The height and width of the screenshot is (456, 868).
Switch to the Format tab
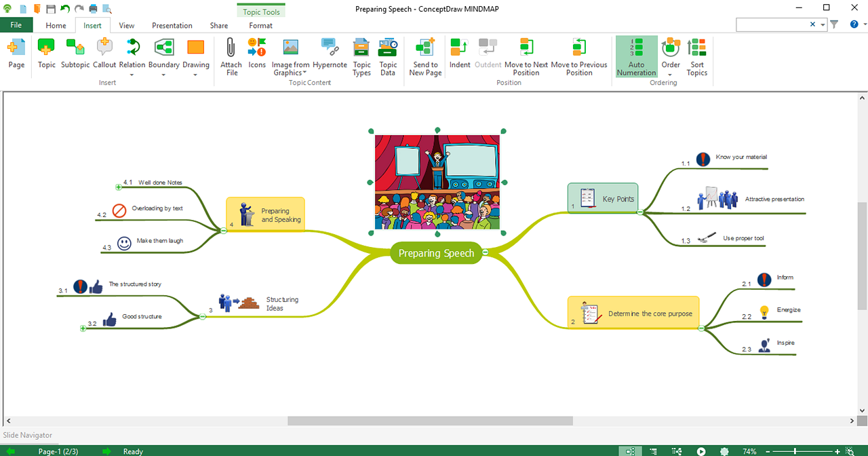click(260, 26)
